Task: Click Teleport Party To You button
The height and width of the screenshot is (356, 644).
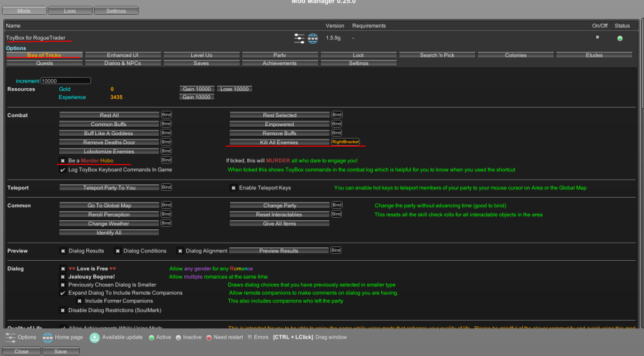Action: pyautogui.click(x=109, y=187)
